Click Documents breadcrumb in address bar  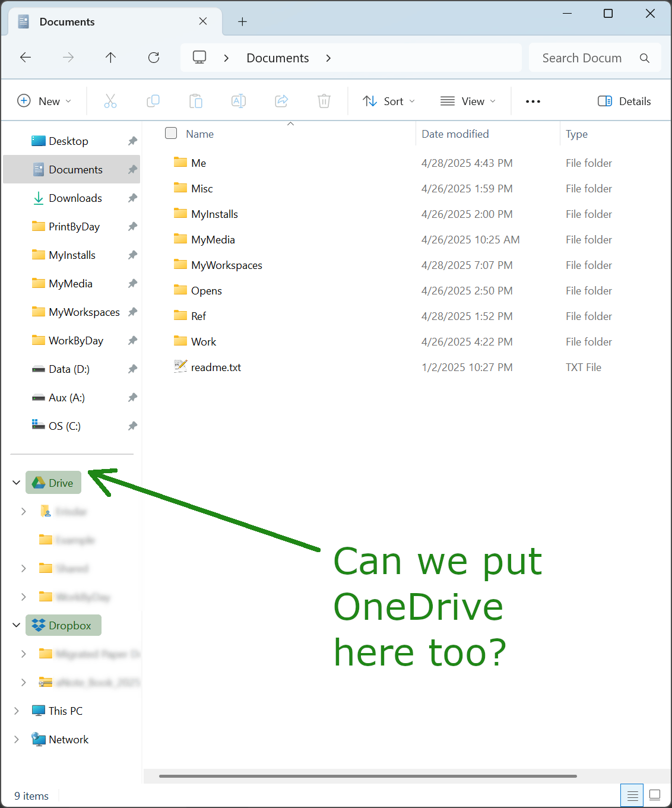click(x=278, y=58)
